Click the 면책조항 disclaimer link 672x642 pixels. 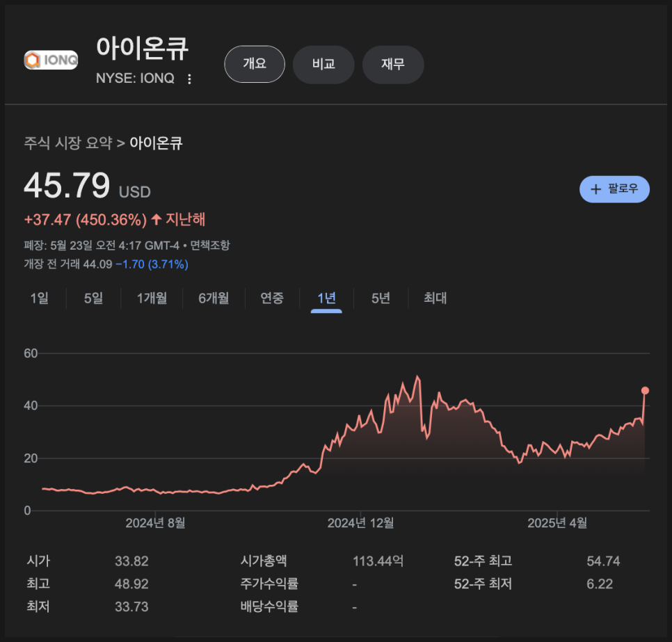click(x=210, y=245)
